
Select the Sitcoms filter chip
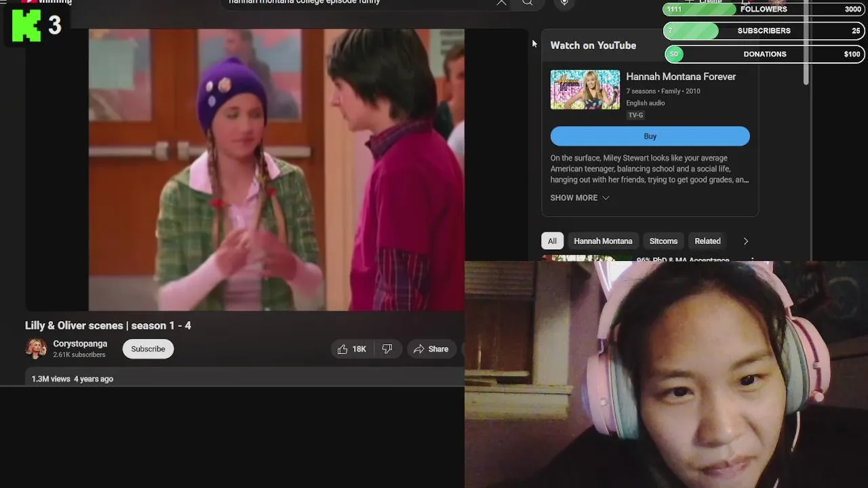pos(663,241)
